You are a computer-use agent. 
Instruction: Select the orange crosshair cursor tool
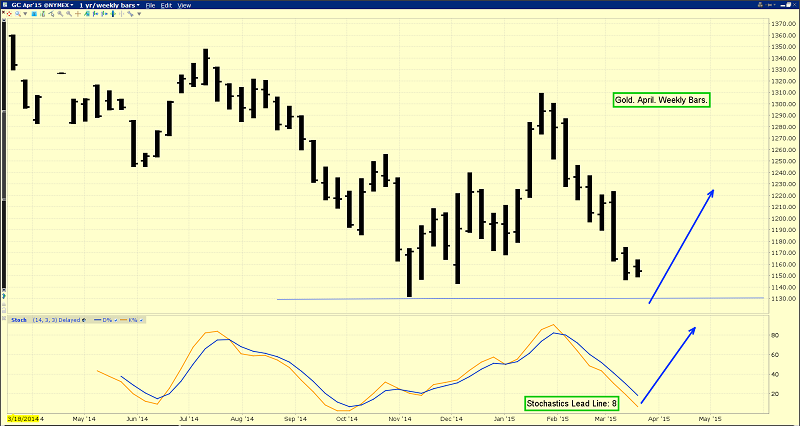click(78, 14)
